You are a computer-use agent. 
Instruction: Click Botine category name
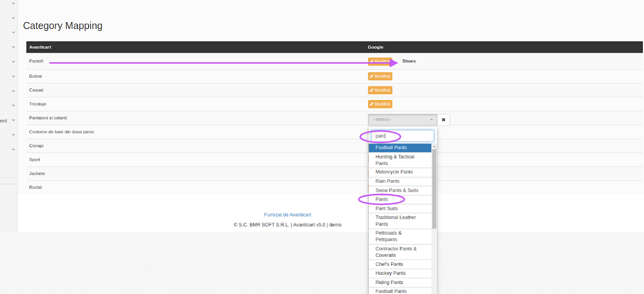35,76
